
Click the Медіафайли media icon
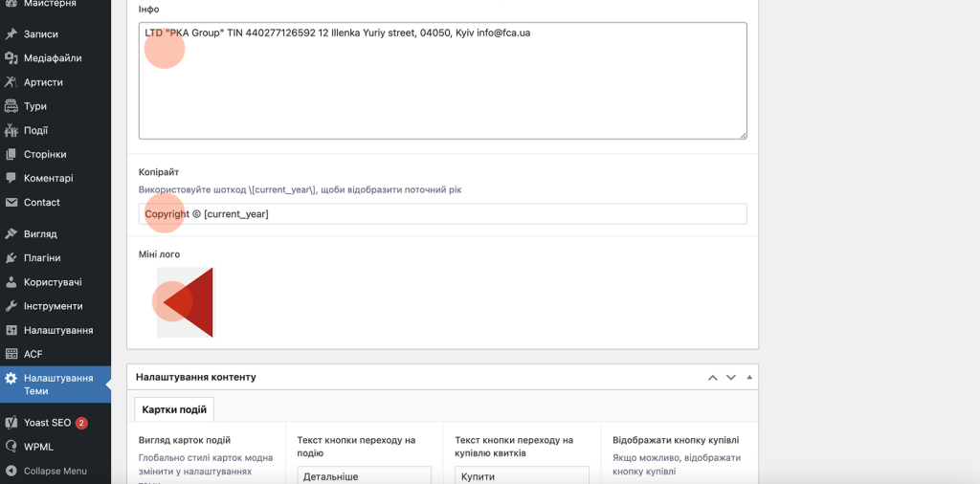[11, 58]
